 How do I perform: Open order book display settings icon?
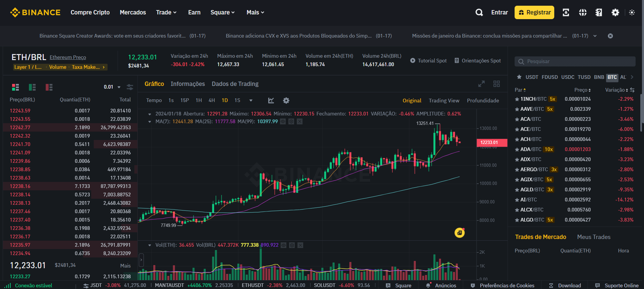coord(130,87)
